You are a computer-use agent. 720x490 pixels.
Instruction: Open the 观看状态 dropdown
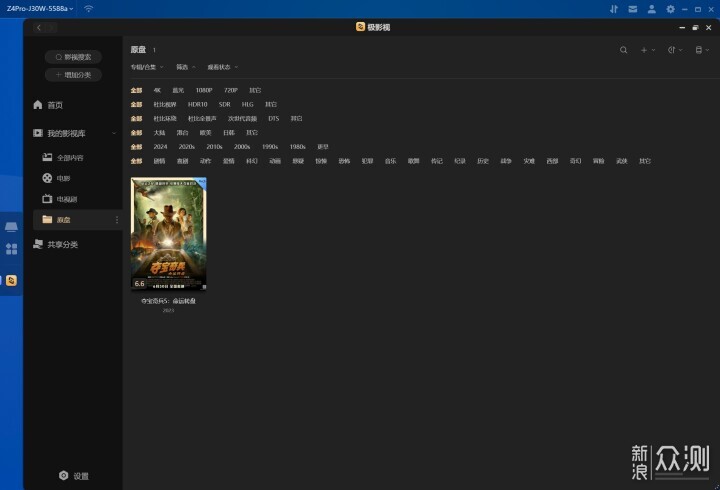[x=223, y=67]
